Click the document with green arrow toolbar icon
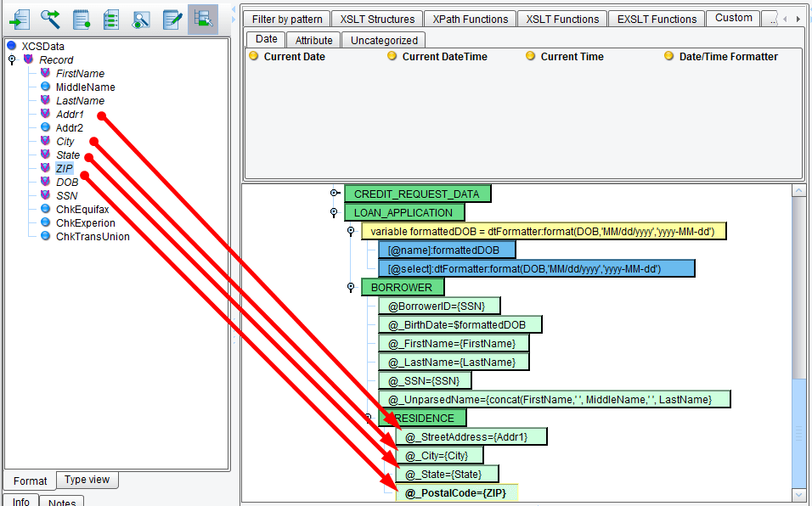 click(20, 20)
